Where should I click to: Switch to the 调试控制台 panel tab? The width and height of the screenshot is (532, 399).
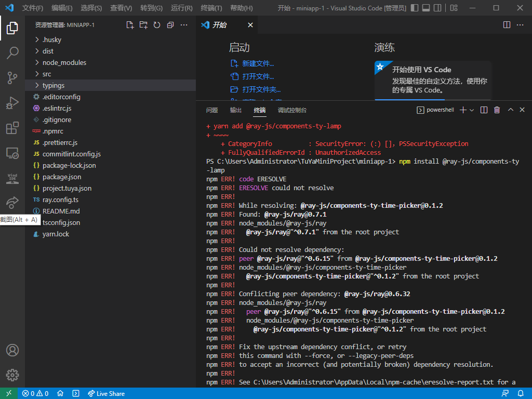[x=292, y=110]
